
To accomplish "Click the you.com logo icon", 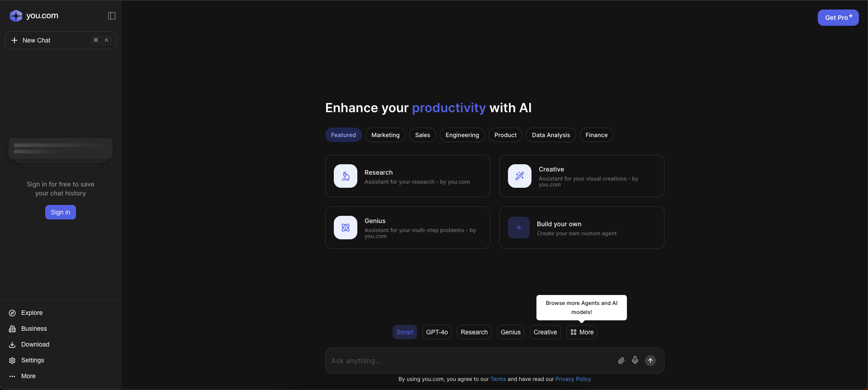I will click(x=16, y=16).
